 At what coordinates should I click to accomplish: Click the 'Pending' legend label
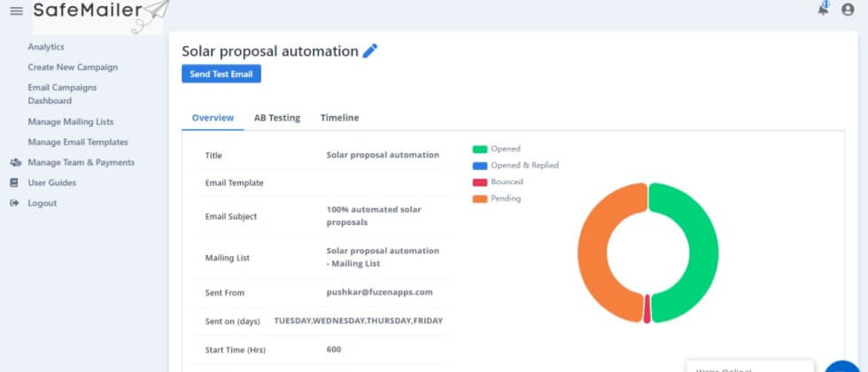[x=506, y=198]
